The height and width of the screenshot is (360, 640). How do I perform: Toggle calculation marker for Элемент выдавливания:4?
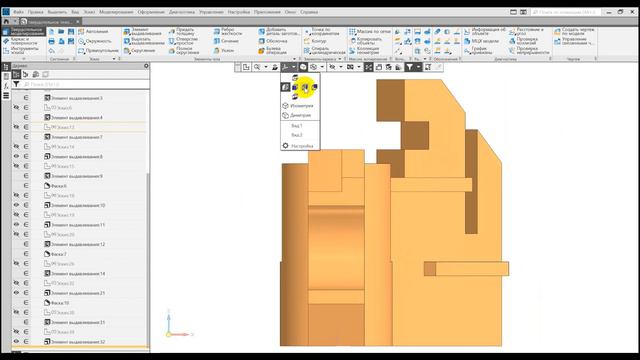coord(26,118)
